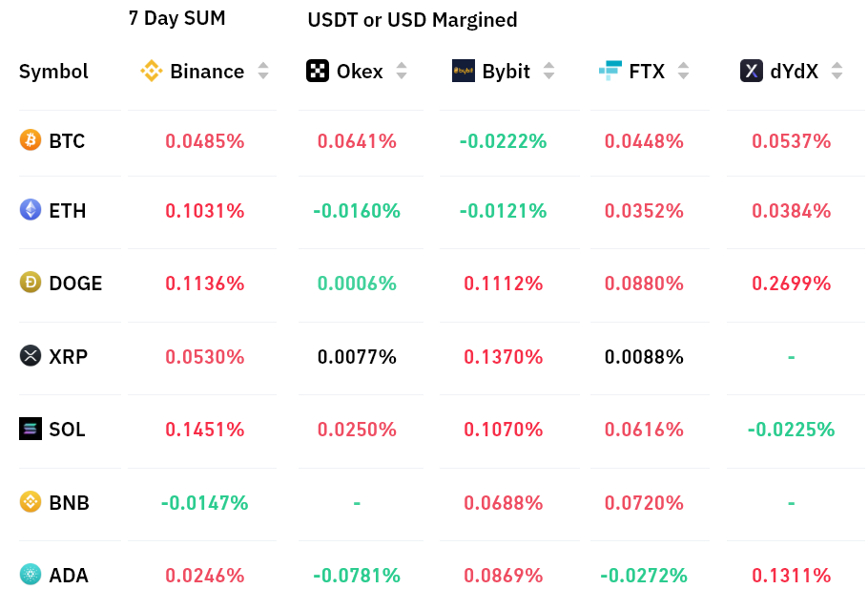The image size is (868, 610).
Task: Sort table by FTX column arrows
Action: (683, 71)
